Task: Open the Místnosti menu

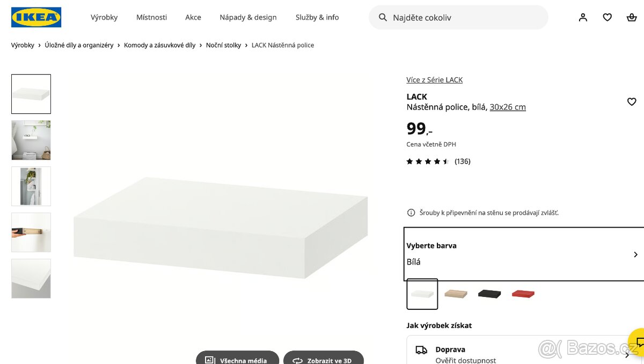Action: point(151,17)
